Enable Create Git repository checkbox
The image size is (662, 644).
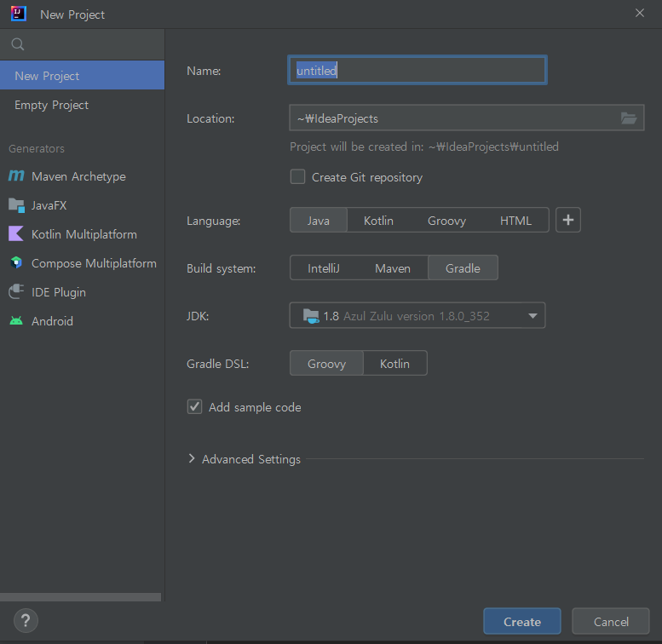pyautogui.click(x=297, y=177)
